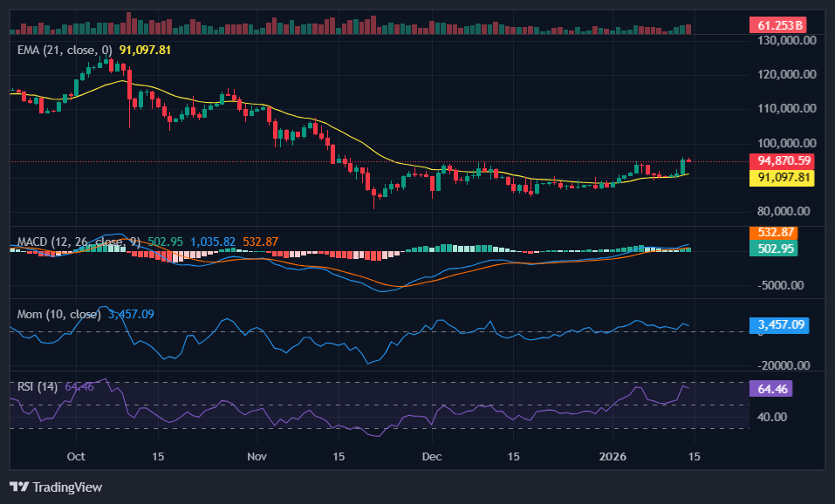Click the Oct label on the time axis
Screen dimensions: 835x504
[76, 456]
